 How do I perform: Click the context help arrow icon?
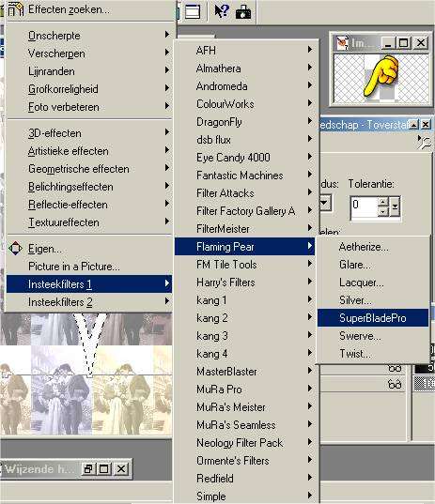click(222, 10)
